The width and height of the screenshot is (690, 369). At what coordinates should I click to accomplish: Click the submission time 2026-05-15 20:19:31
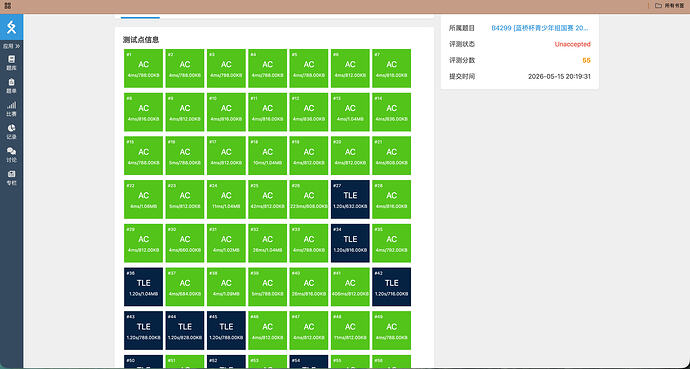point(559,77)
